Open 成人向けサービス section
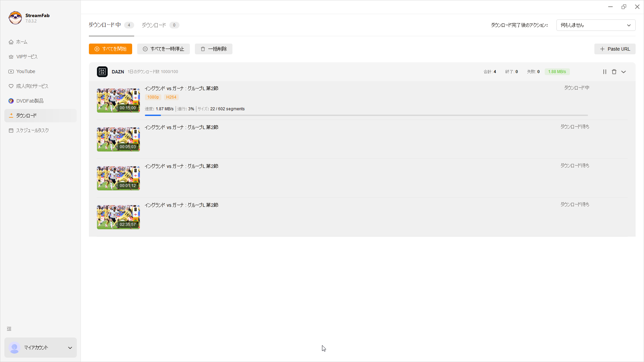The height and width of the screenshot is (362, 644). coord(40,86)
